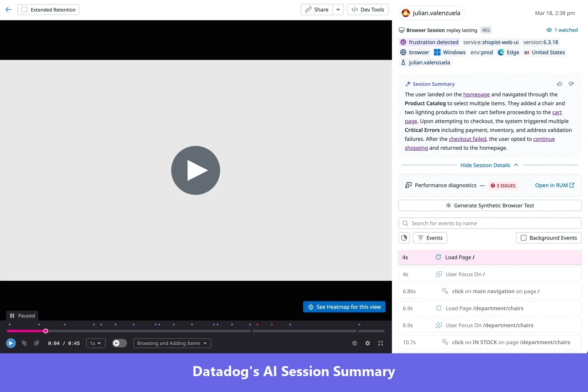Screen dimensions: 588x392
Task: Click the Paused status label
Action: (x=22, y=316)
